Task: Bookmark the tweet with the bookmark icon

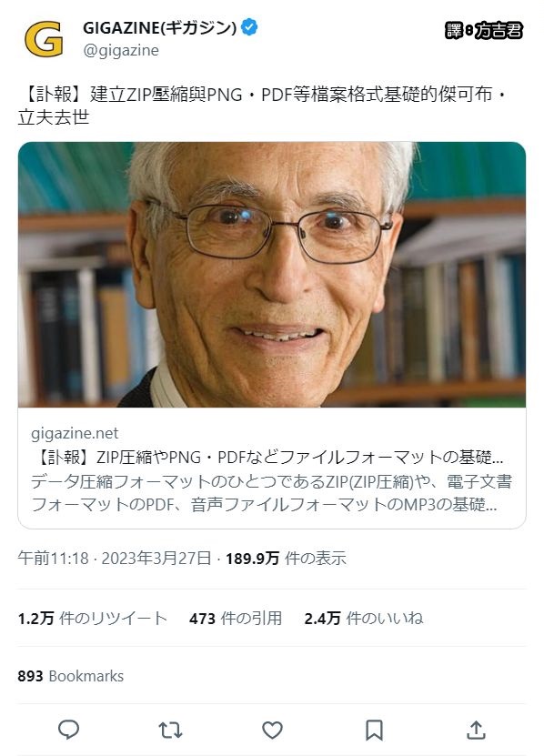Action: 374,730
